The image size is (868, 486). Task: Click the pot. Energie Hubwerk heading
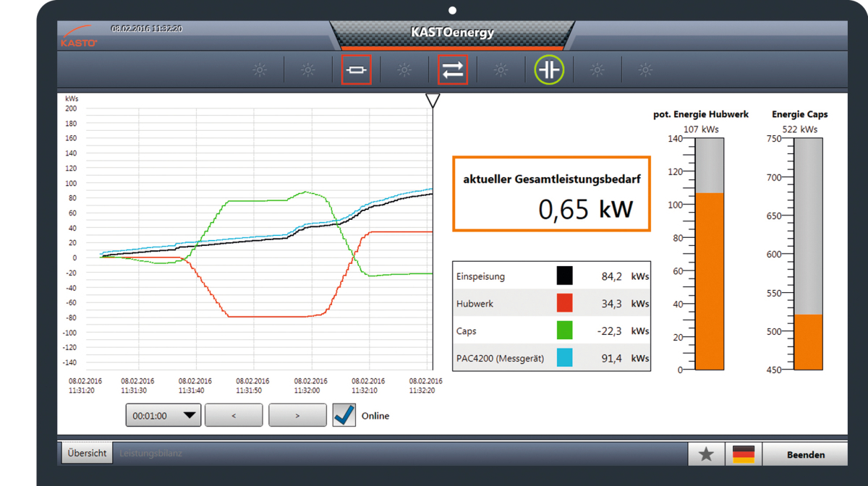[x=701, y=114]
